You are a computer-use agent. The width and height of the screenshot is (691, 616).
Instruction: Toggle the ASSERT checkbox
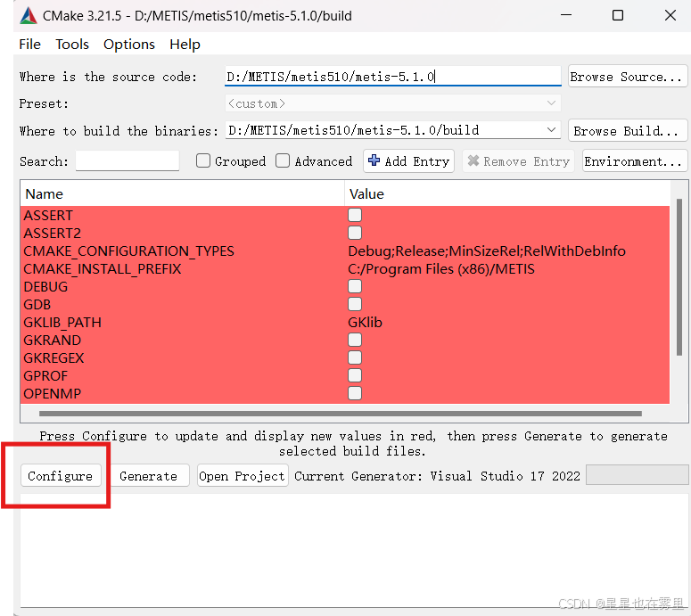coord(355,215)
